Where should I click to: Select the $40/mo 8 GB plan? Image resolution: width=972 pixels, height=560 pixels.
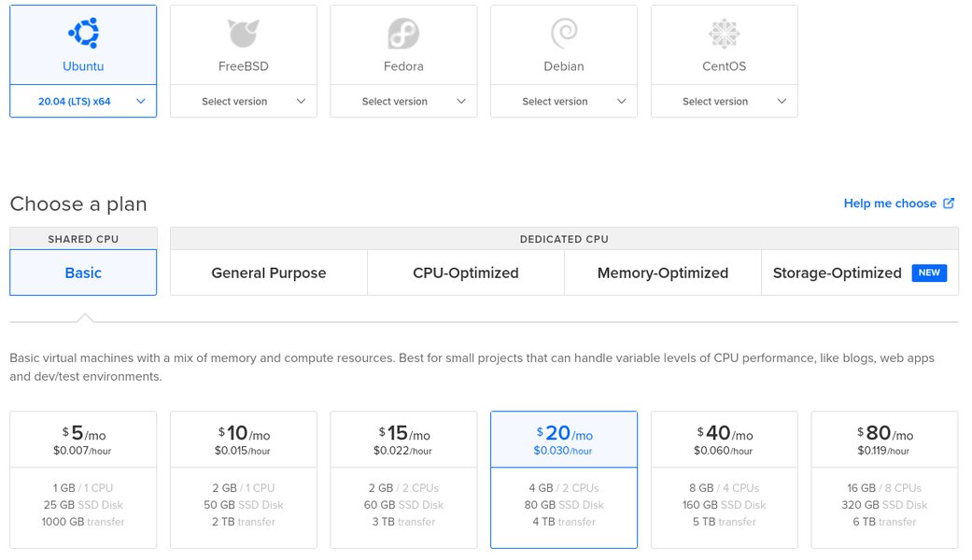(724, 480)
